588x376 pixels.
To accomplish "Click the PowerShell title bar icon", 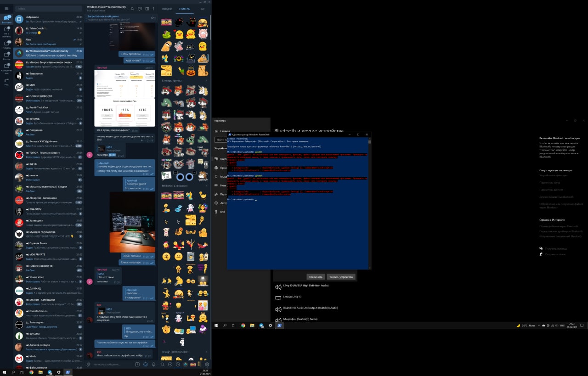I will pyautogui.click(x=230, y=134).
